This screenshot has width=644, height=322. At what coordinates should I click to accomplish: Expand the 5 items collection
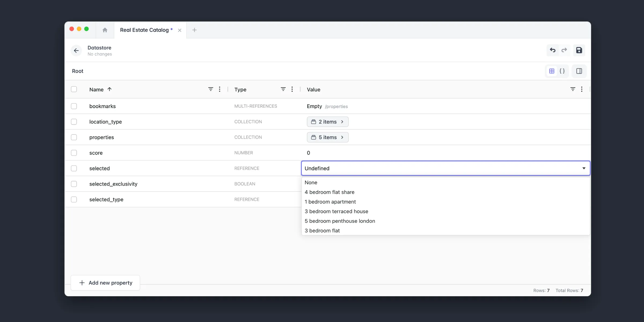pos(328,137)
